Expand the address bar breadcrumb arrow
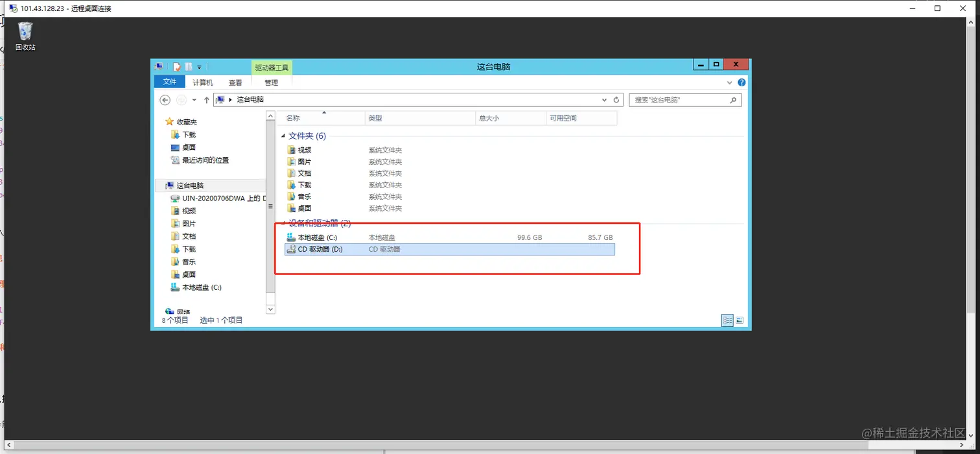The image size is (980, 454). coord(231,100)
